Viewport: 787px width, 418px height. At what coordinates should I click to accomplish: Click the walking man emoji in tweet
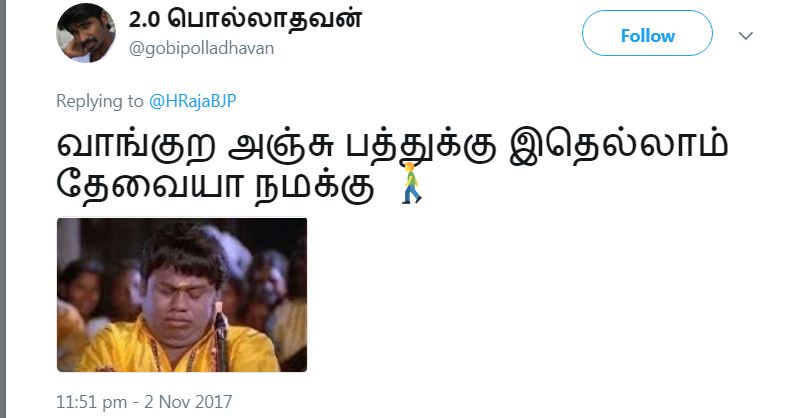[x=412, y=183]
